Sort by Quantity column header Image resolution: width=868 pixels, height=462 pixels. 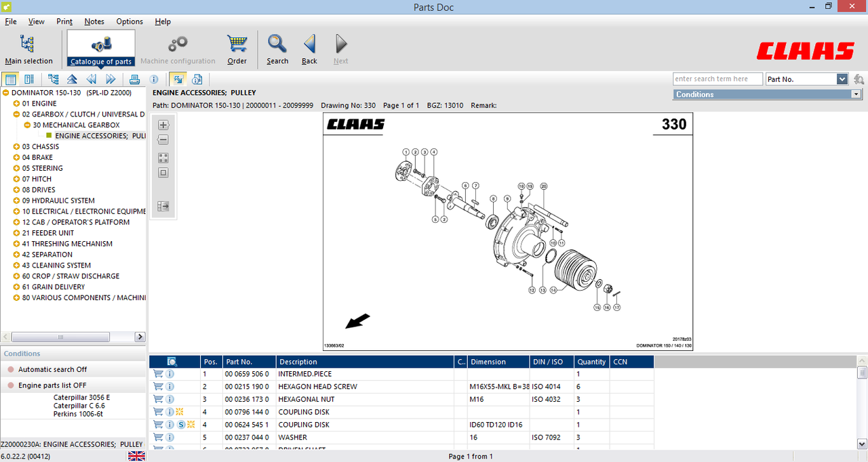pyautogui.click(x=591, y=362)
